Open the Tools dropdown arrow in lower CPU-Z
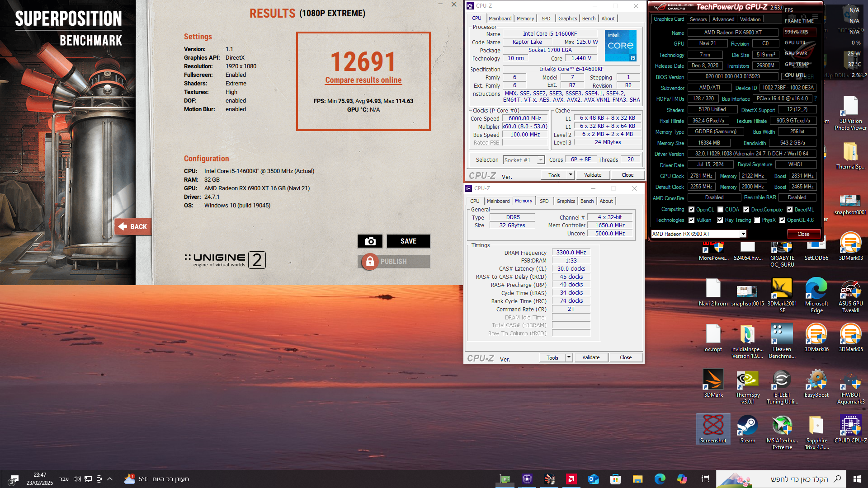Image resolution: width=868 pixels, height=488 pixels. [x=569, y=357]
